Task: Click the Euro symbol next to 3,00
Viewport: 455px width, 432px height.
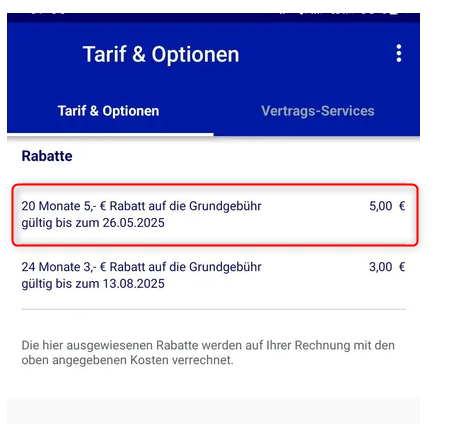Action: [402, 267]
